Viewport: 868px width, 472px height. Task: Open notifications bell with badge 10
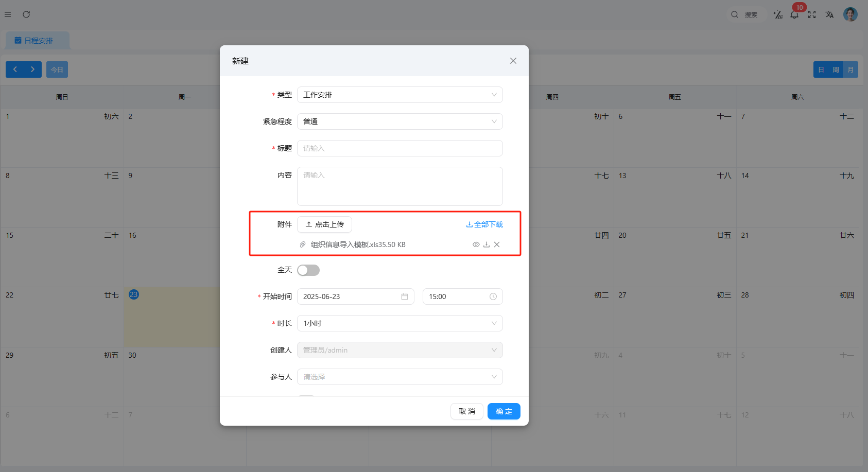pyautogui.click(x=794, y=14)
